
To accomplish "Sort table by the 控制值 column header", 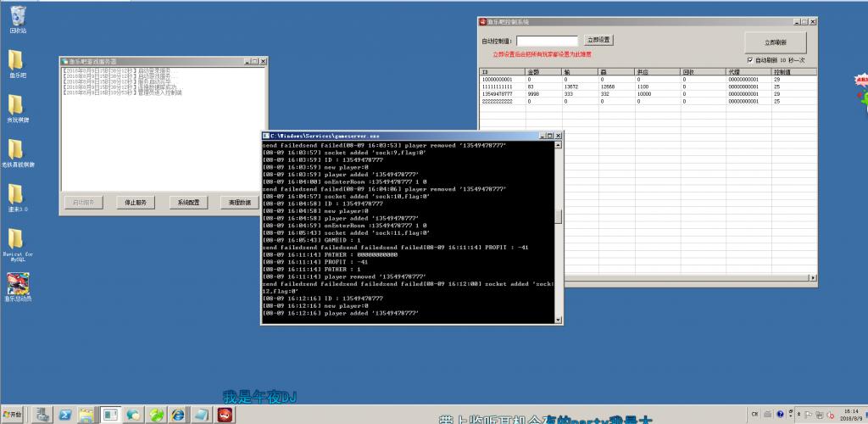I will click(793, 72).
